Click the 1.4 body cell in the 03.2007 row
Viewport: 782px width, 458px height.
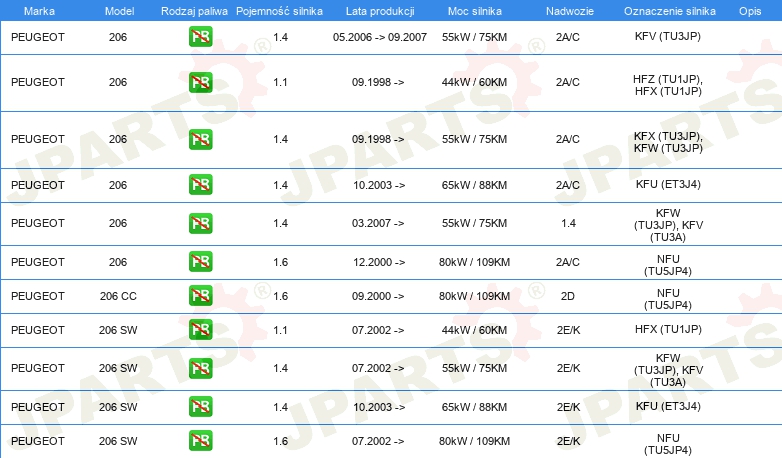click(569, 223)
